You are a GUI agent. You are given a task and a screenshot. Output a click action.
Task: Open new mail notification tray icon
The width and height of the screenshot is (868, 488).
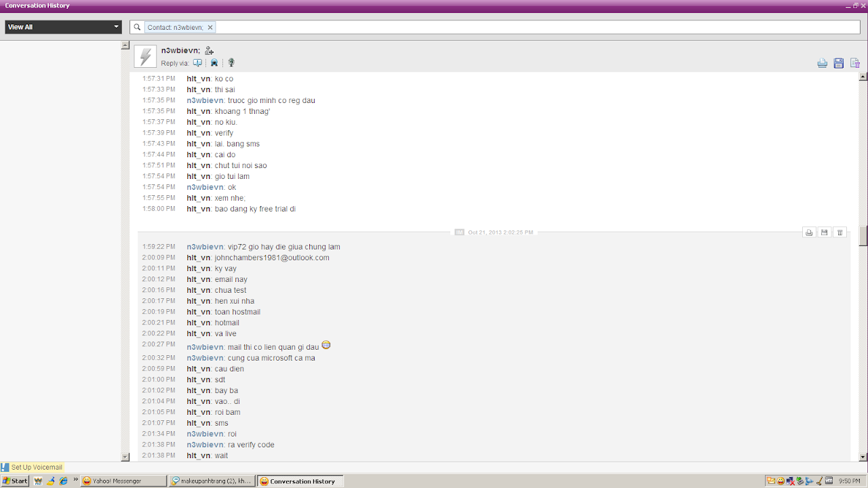click(771, 481)
